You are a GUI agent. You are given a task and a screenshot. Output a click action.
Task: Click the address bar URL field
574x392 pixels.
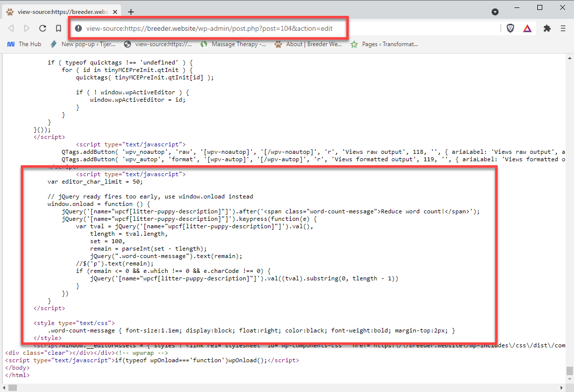click(286, 28)
